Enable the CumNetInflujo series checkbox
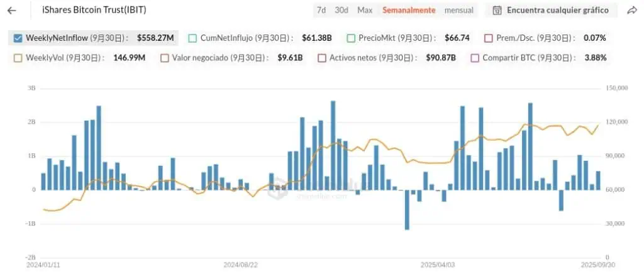 [x=192, y=38]
